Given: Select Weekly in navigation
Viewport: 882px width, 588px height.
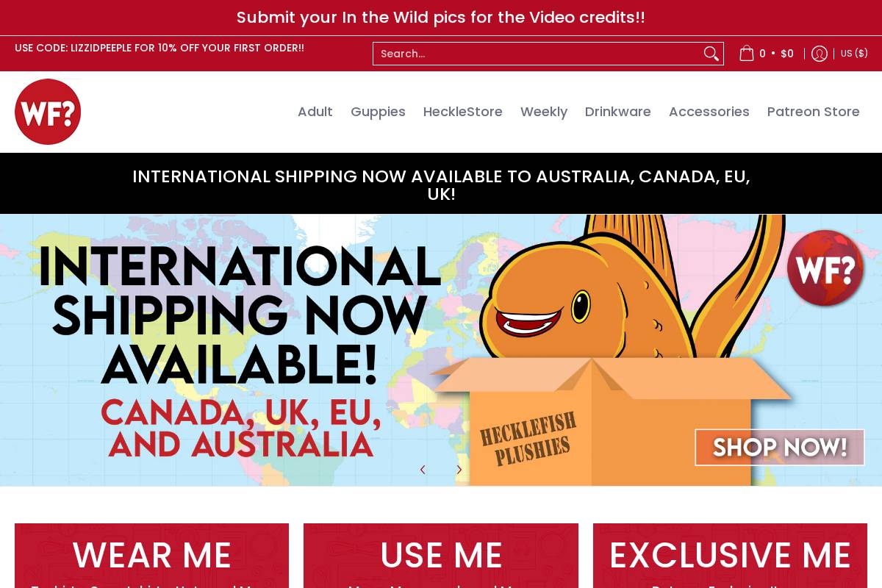Looking at the screenshot, I should (544, 112).
